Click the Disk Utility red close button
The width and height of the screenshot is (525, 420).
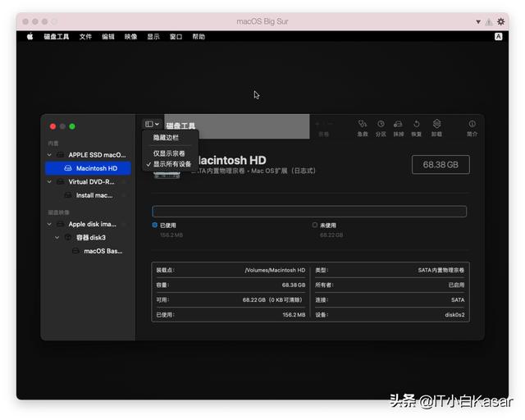coord(52,126)
